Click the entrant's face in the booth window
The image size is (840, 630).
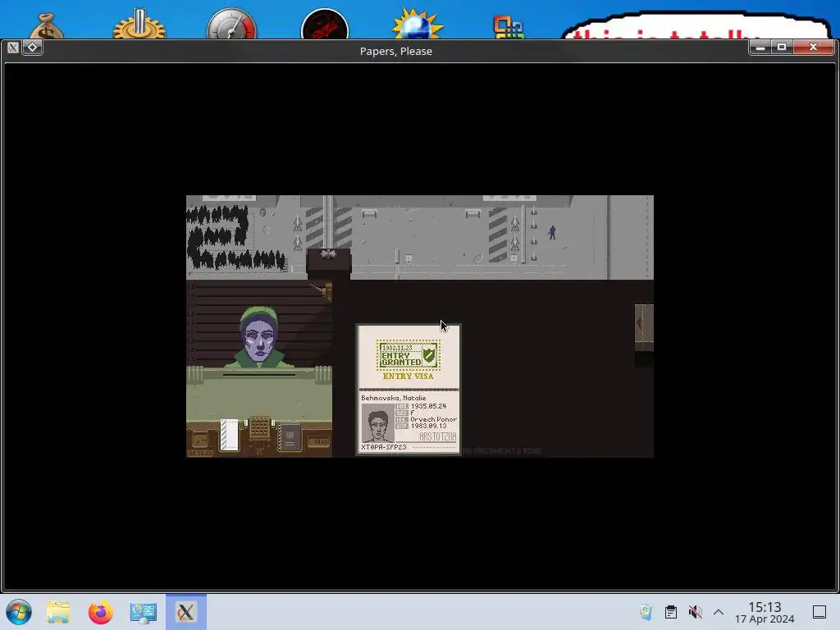click(259, 340)
